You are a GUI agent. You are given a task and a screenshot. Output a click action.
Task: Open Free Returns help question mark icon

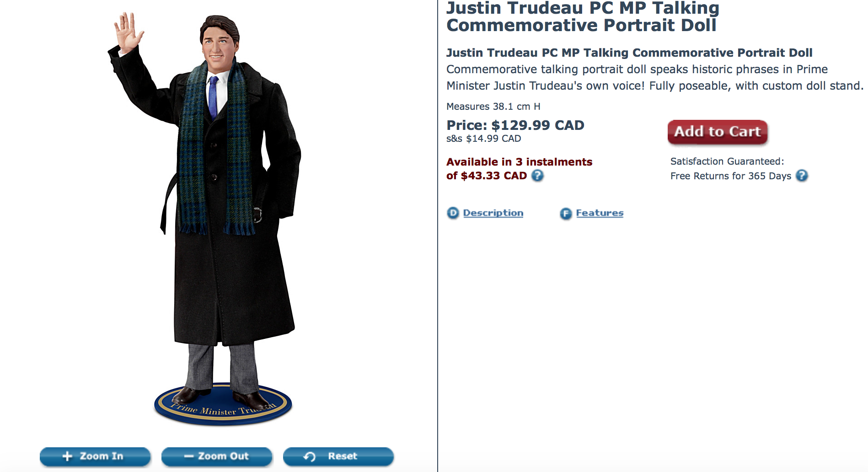802,176
